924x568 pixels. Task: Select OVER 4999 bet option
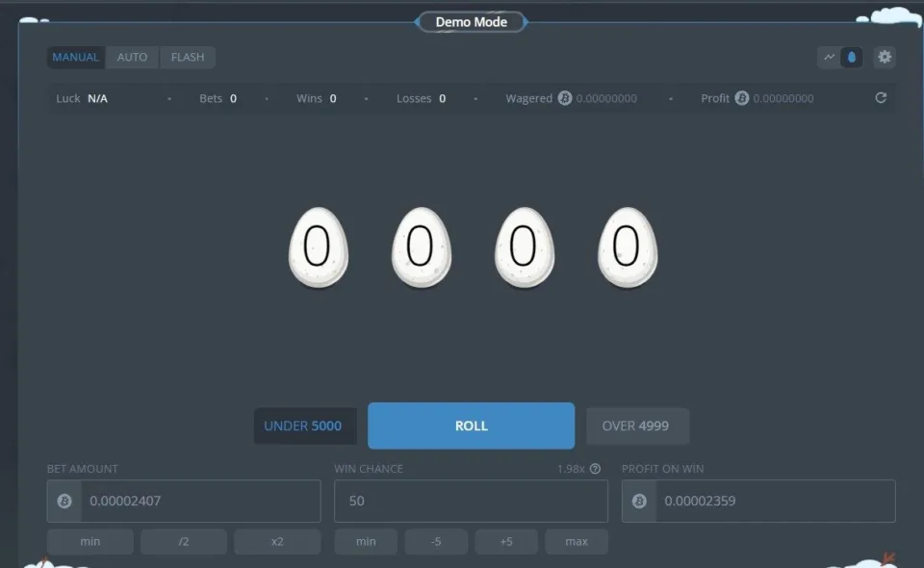[637, 425]
